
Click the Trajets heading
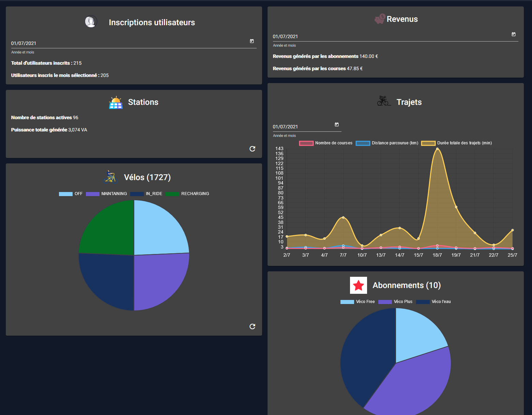coord(409,102)
